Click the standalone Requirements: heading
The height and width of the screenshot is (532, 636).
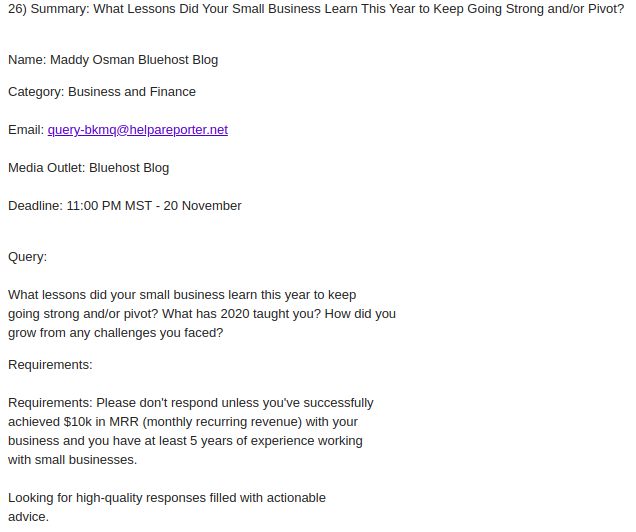(50, 365)
